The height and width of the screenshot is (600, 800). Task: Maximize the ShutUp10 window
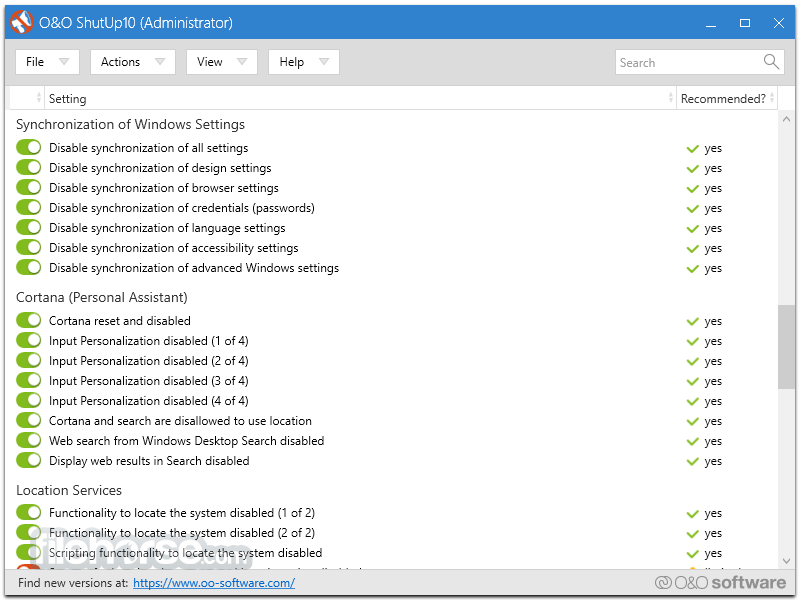click(x=745, y=23)
